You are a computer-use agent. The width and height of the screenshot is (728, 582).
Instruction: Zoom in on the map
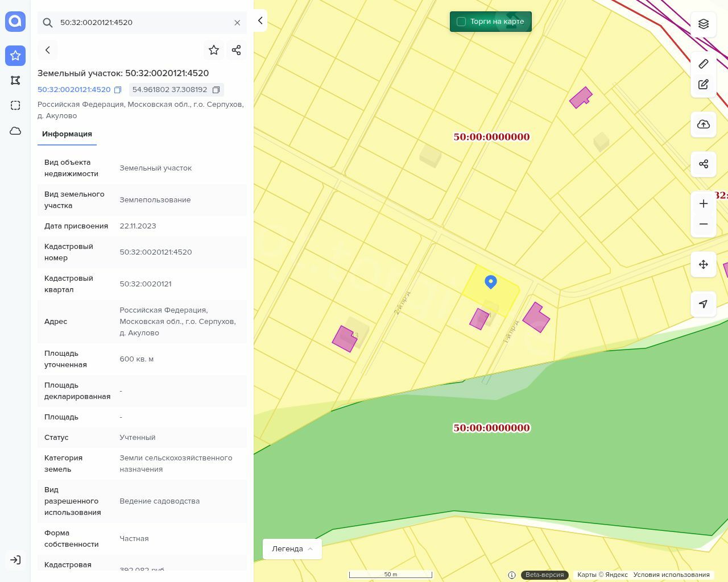coord(704,203)
